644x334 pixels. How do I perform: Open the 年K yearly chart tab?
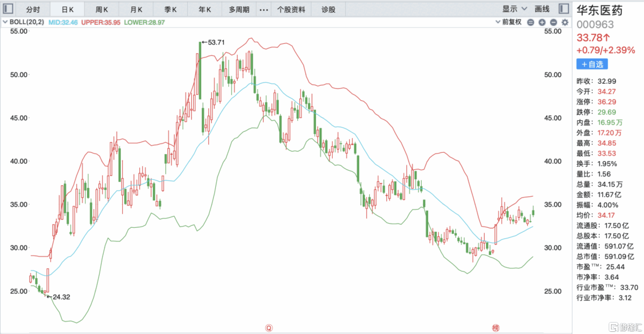point(205,10)
